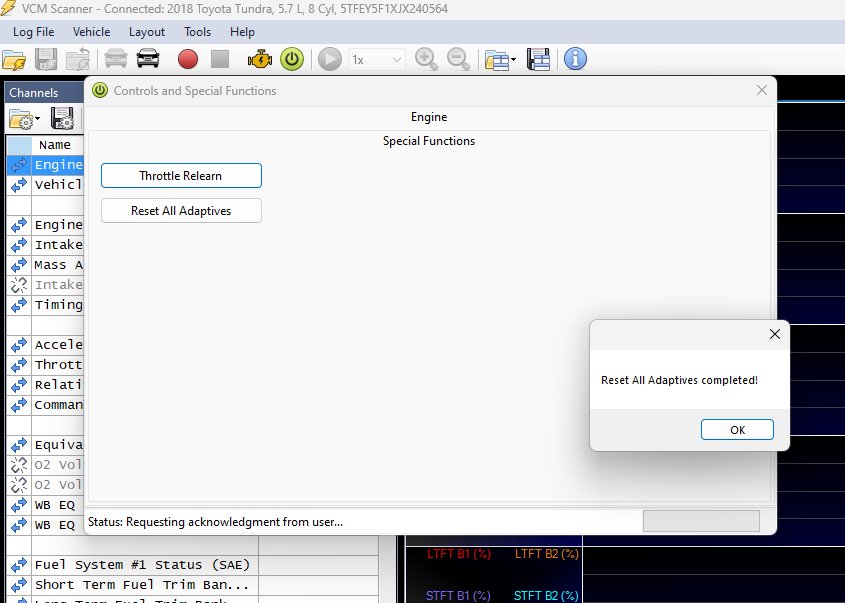The width and height of the screenshot is (845, 603).
Task: Open the Vehicle menu
Action: [92, 32]
